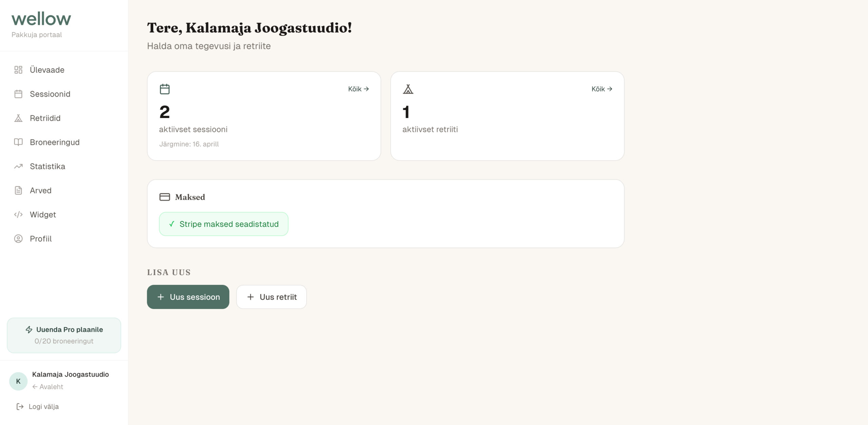868x425 pixels.
Task: Open Kõik link on active retreats card
Action: 602,89
